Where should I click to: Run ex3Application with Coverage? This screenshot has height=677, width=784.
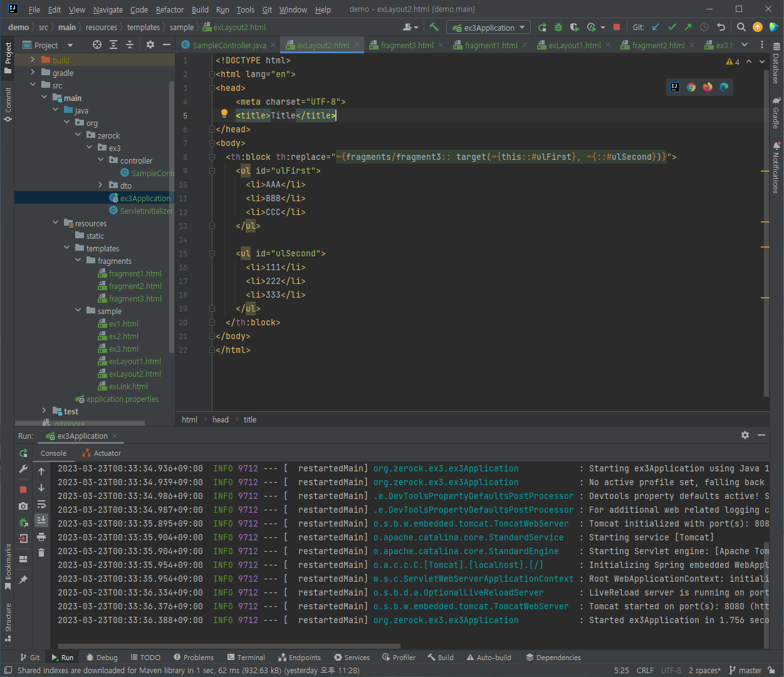(x=575, y=27)
